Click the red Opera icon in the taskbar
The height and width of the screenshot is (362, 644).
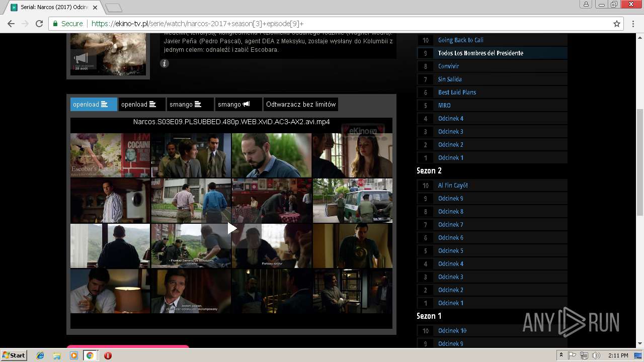click(x=108, y=355)
